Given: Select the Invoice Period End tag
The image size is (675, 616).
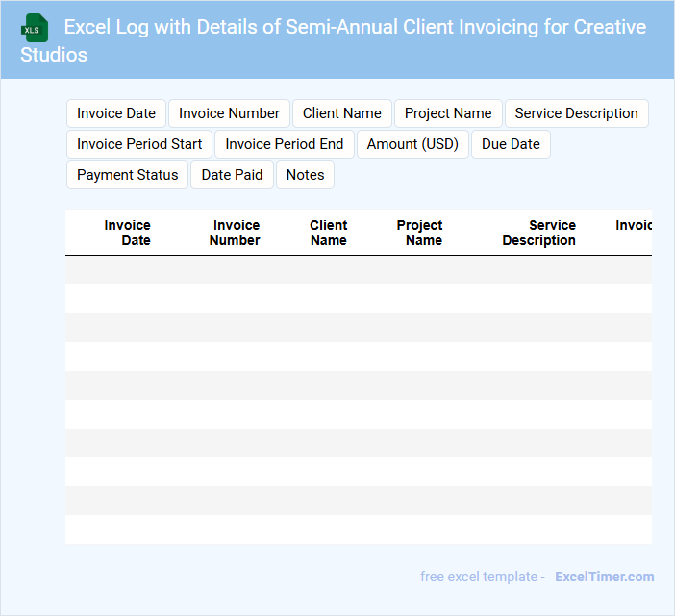Looking at the screenshot, I should pos(284,144).
